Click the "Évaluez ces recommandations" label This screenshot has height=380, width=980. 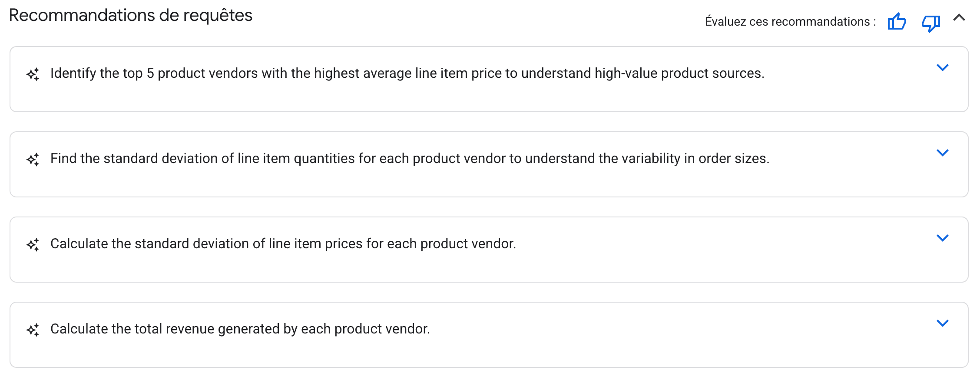tap(790, 22)
